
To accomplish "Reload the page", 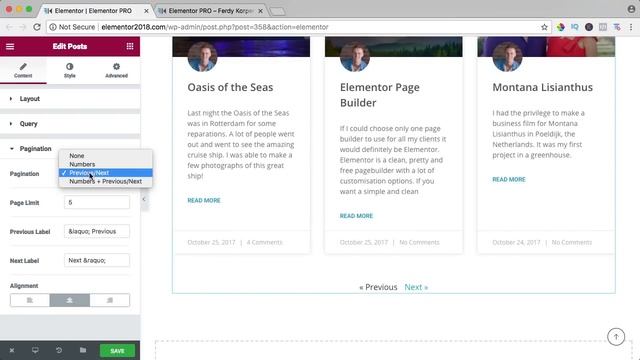I will pos(37,27).
